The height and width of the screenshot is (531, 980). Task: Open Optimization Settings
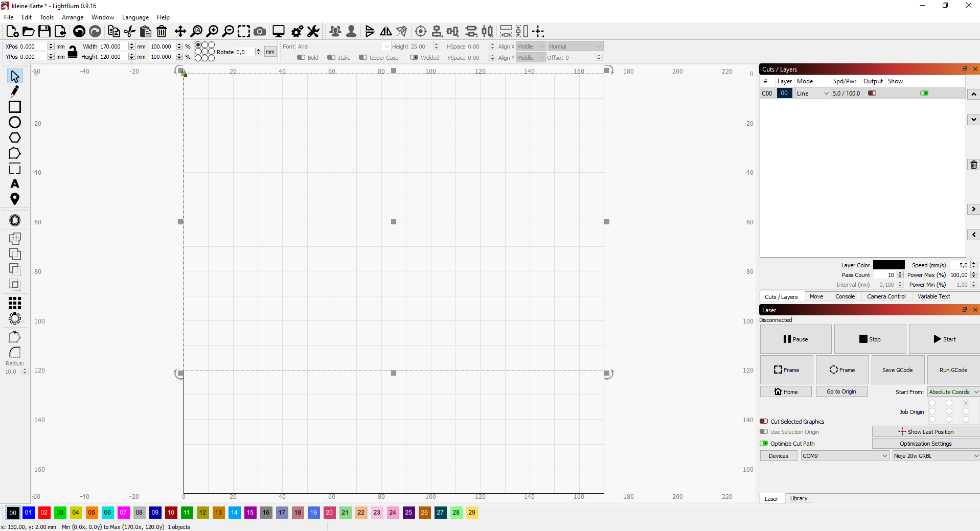(x=926, y=444)
